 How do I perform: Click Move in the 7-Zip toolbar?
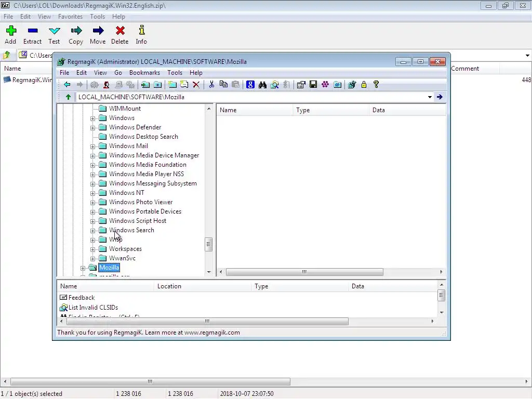pyautogui.click(x=98, y=35)
